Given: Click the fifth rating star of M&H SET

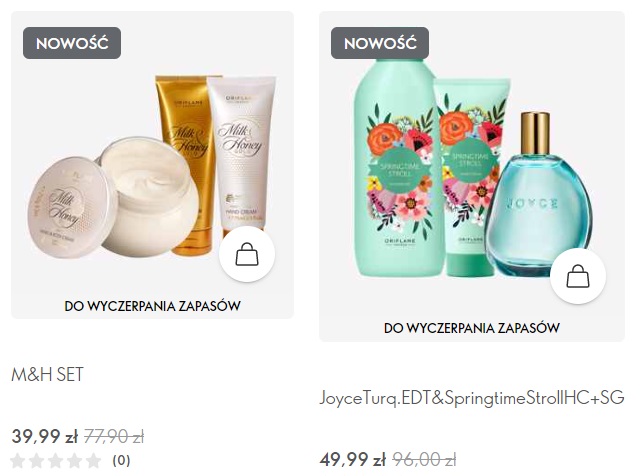Looking at the screenshot, I should (x=94, y=460).
